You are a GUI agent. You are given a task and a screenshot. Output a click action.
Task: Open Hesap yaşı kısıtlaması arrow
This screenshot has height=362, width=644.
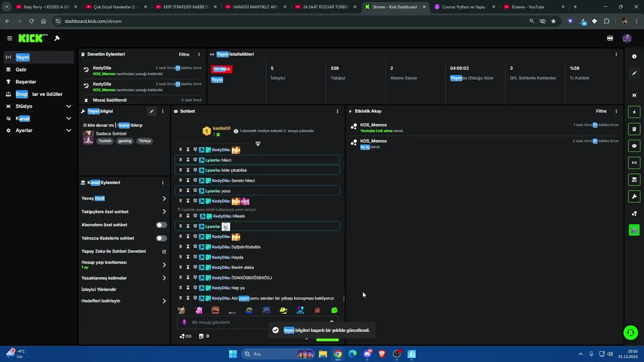tap(164, 264)
